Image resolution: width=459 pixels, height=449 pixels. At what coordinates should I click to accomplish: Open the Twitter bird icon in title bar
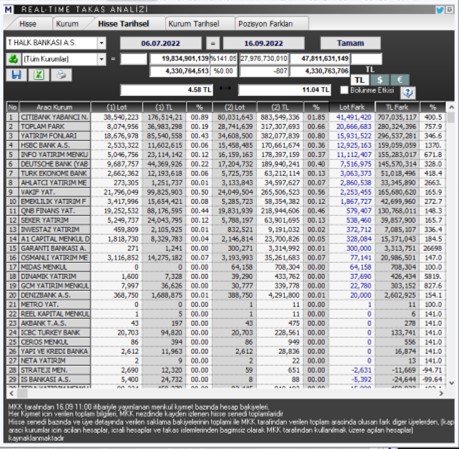pos(440,10)
